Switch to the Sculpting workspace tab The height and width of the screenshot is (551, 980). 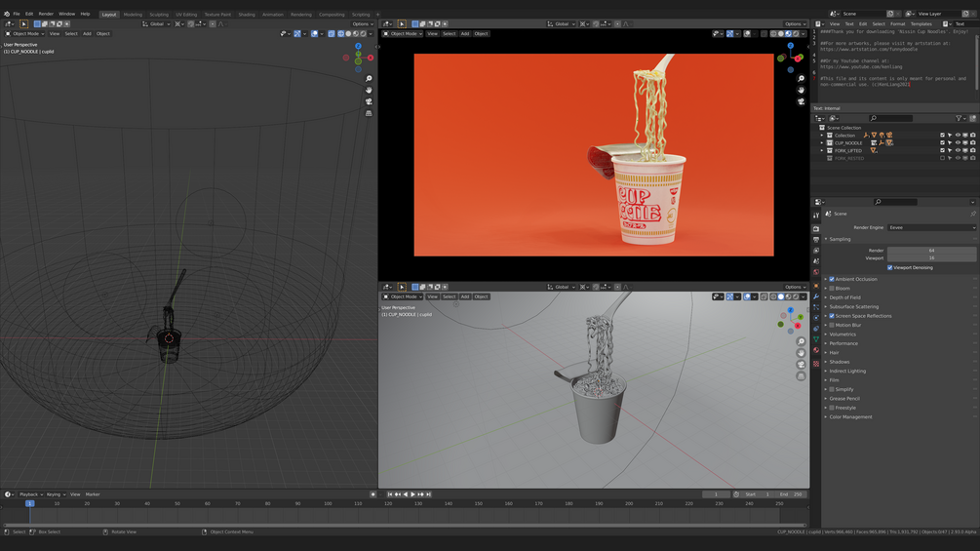pyautogui.click(x=159, y=15)
